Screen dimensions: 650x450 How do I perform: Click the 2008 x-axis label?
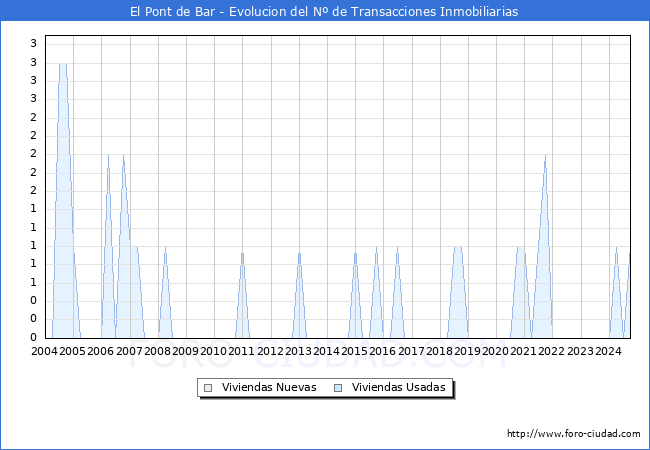click(157, 351)
